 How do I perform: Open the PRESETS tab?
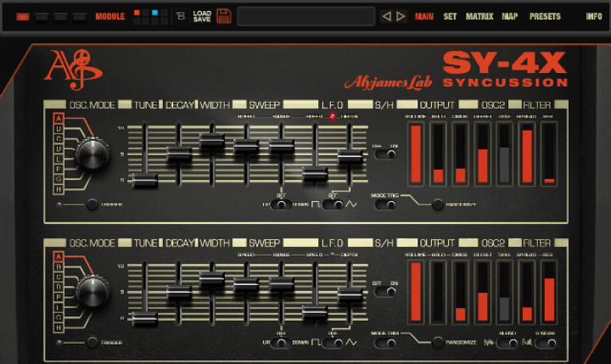pos(545,16)
